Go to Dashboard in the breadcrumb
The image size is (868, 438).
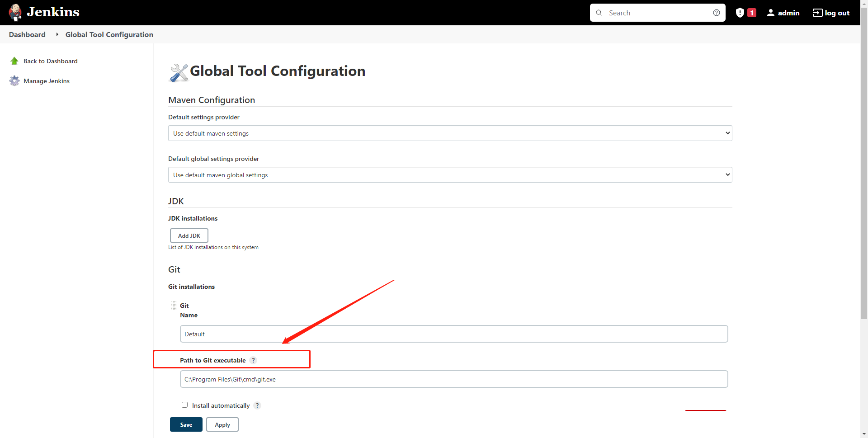coord(27,34)
